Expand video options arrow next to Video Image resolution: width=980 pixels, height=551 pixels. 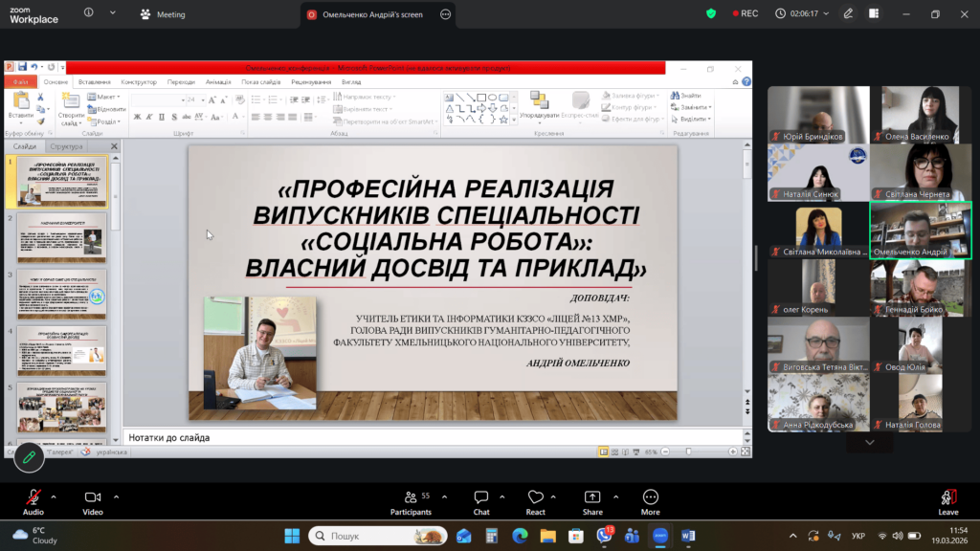116,496
